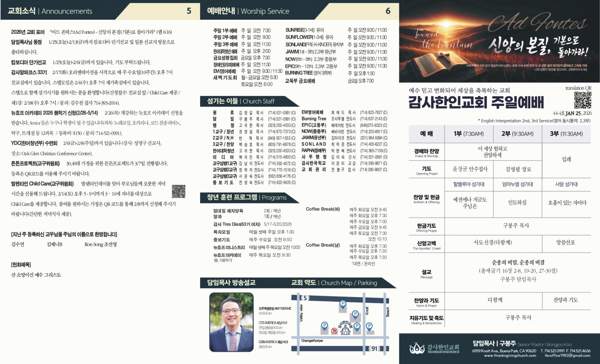Click the red no-parking icon on map
Viewport: 600px width, 364px height.
[334, 331]
